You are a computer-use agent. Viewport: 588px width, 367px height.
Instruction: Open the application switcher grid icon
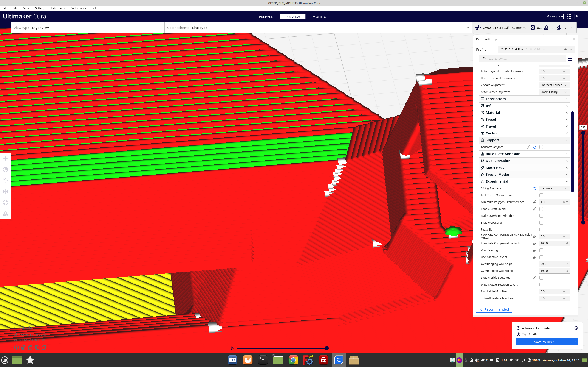pyautogui.click(x=569, y=17)
